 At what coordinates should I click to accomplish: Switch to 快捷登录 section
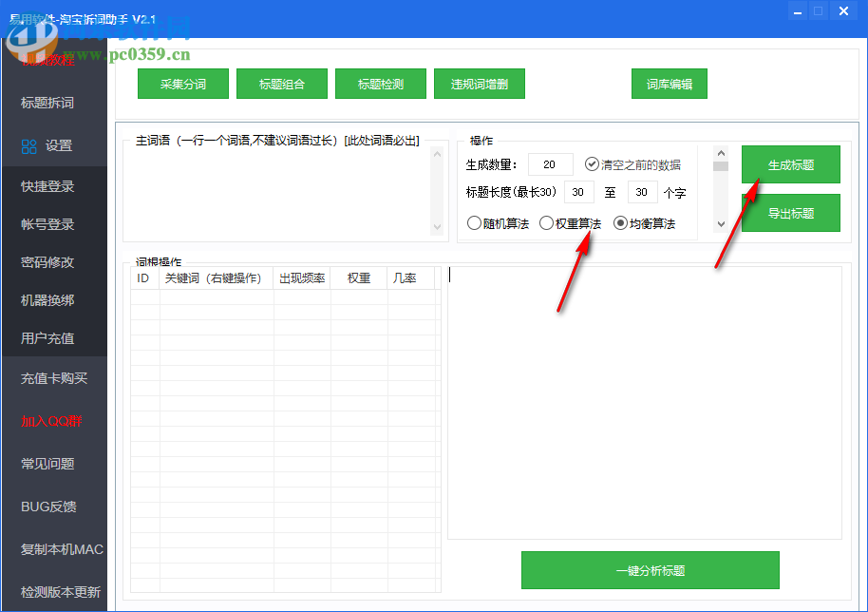47,186
